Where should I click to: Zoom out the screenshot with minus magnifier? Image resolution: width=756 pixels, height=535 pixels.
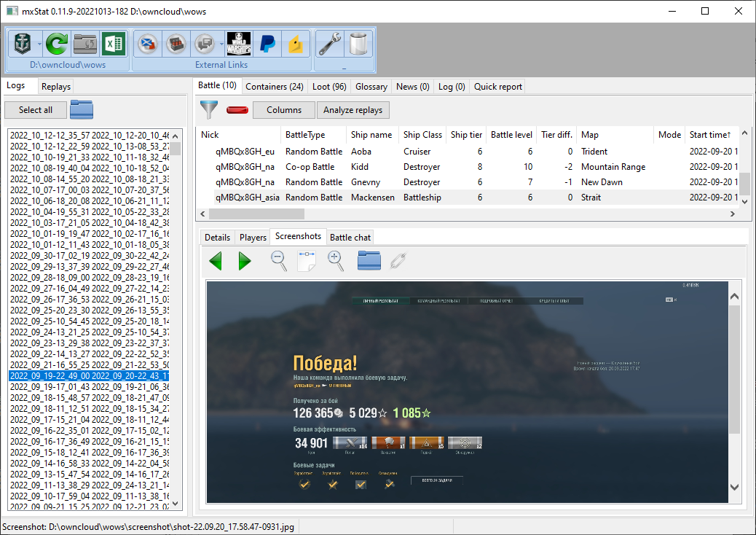279,261
